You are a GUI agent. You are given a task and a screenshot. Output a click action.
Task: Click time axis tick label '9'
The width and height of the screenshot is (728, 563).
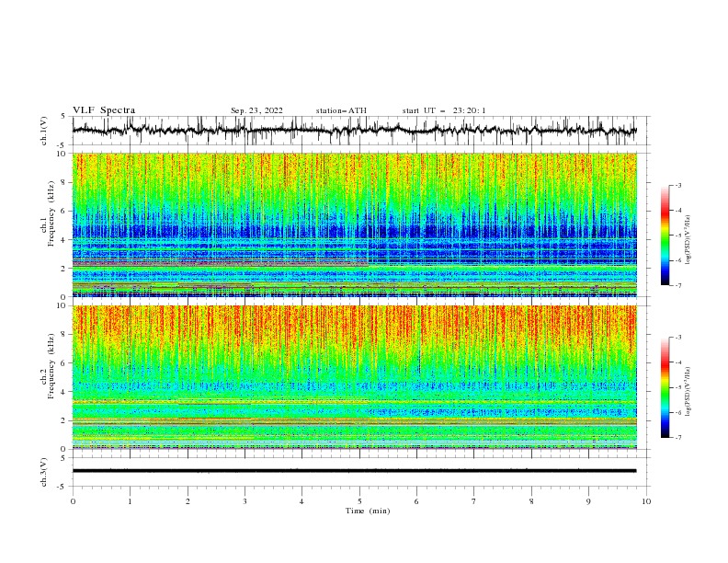coord(588,501)
